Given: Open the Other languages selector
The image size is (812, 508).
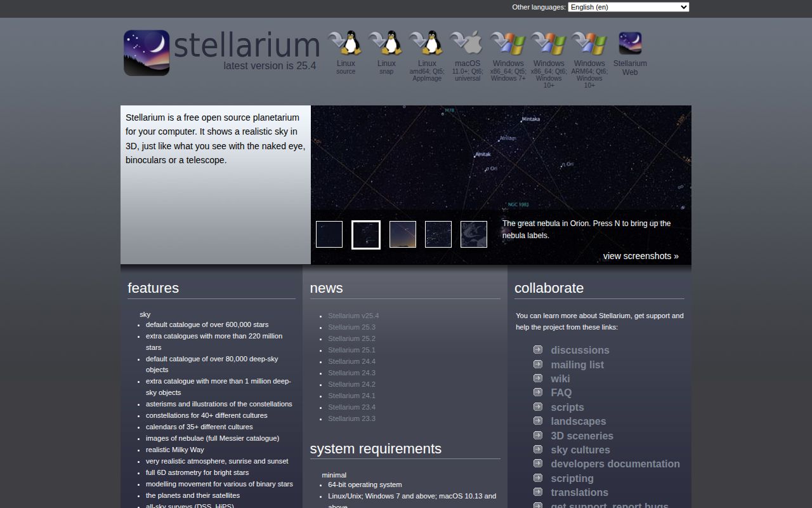Looking at the screenshot, I should [x=627, y=7].
